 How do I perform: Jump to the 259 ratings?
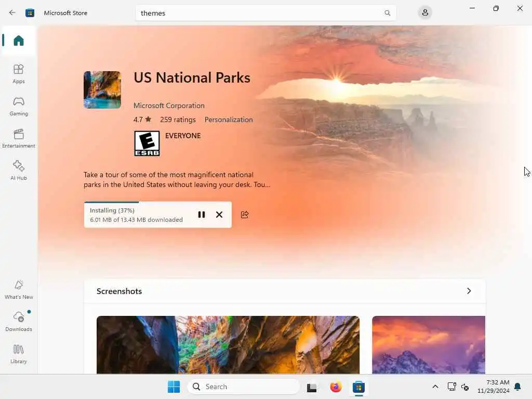(178, 119)
